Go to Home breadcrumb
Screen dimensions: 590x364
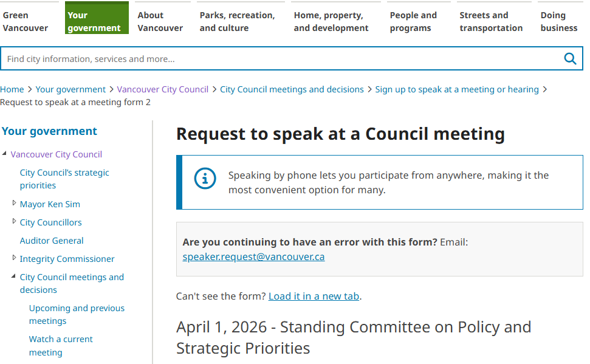[x=12, y=89]
